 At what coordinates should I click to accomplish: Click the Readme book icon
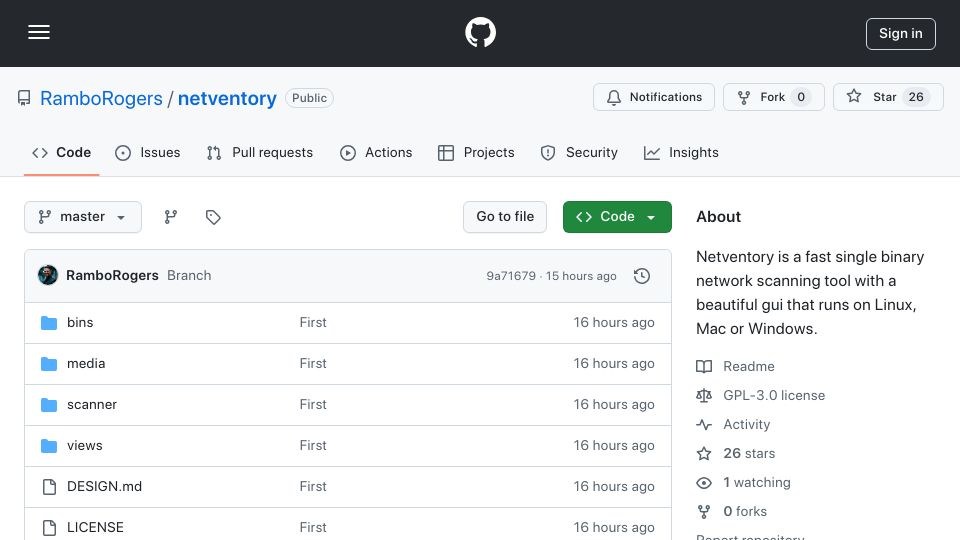tap(704, 367)
